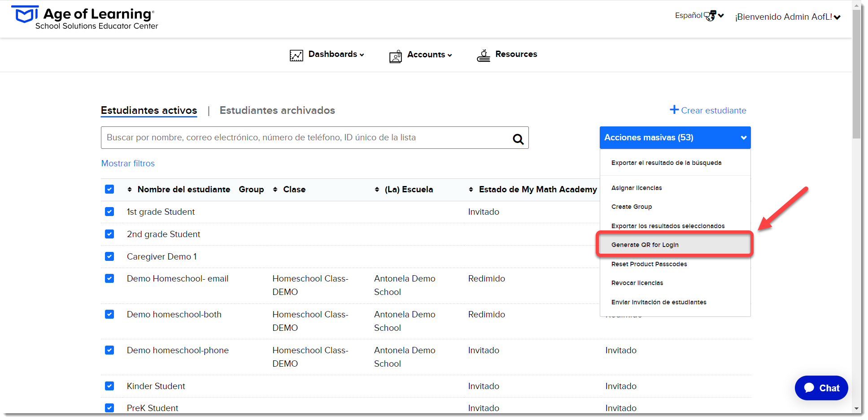Click the Crear estudiante link
This screenshot has height=420, width=868.
click(x=713, y=110)
